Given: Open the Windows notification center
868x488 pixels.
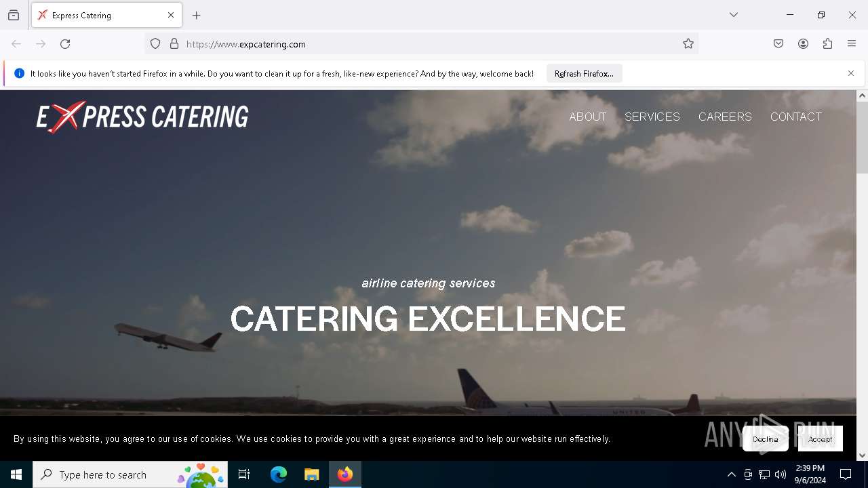Looking at the screenshot, I should click(x=846, y=474).
